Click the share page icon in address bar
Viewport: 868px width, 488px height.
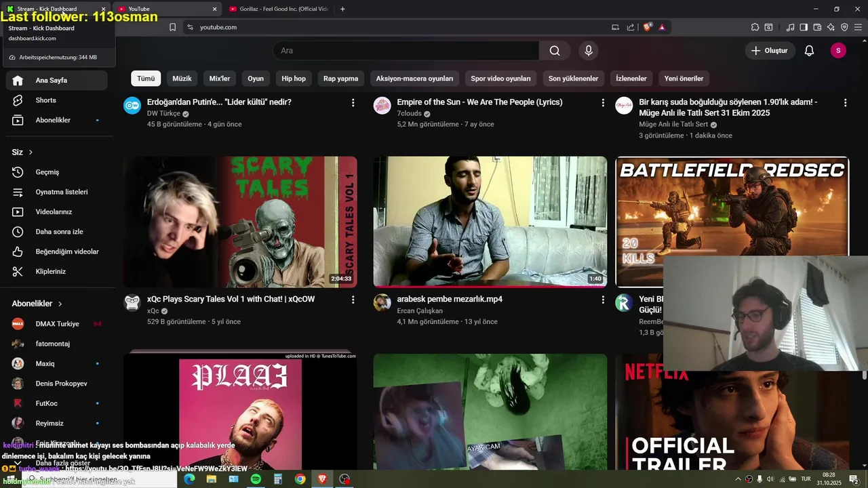pyautogui.click(x=631, y=27)
